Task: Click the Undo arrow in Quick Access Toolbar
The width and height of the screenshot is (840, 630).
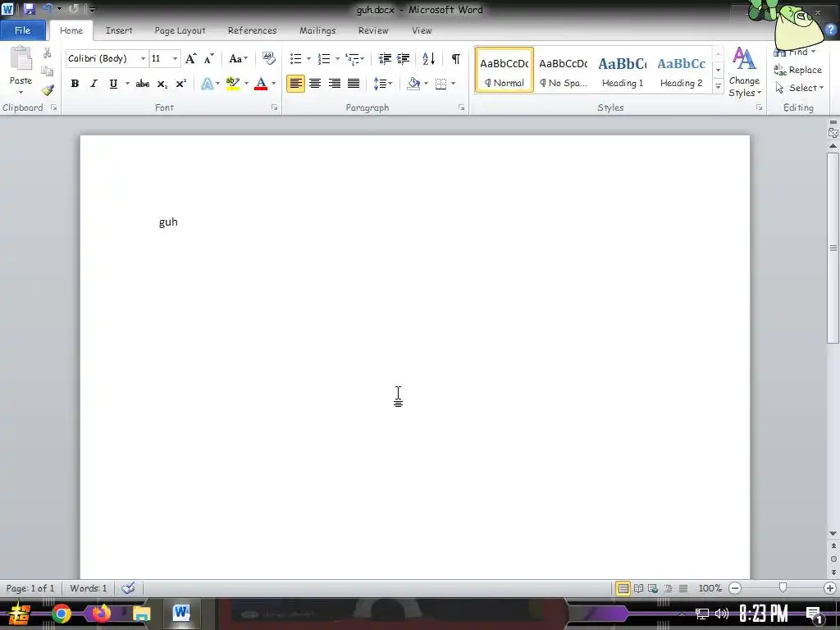Action: [x=47, y=8]
